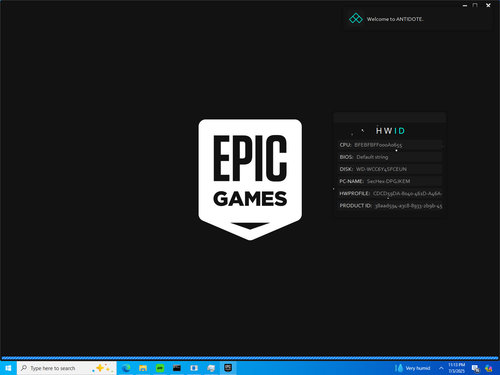Screen dimensions: 500x375
Task: Click the blue striped loading progress bar
Action: tap(250, 358)
